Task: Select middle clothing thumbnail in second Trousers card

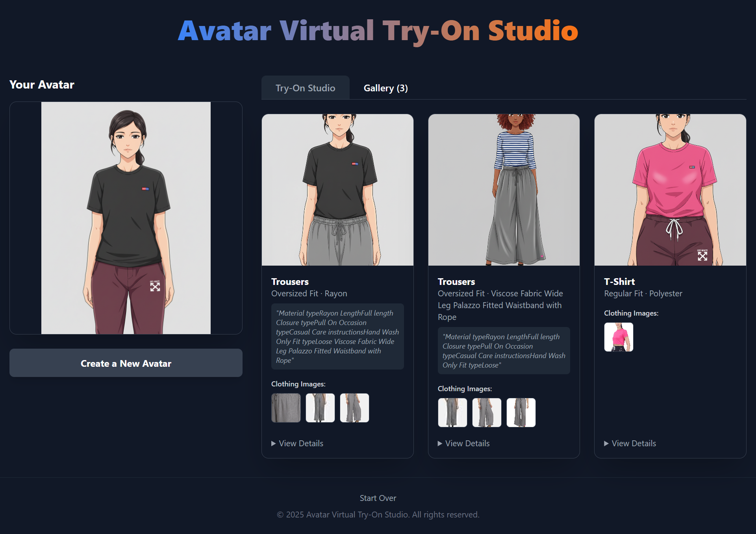Action: [487, 413]
